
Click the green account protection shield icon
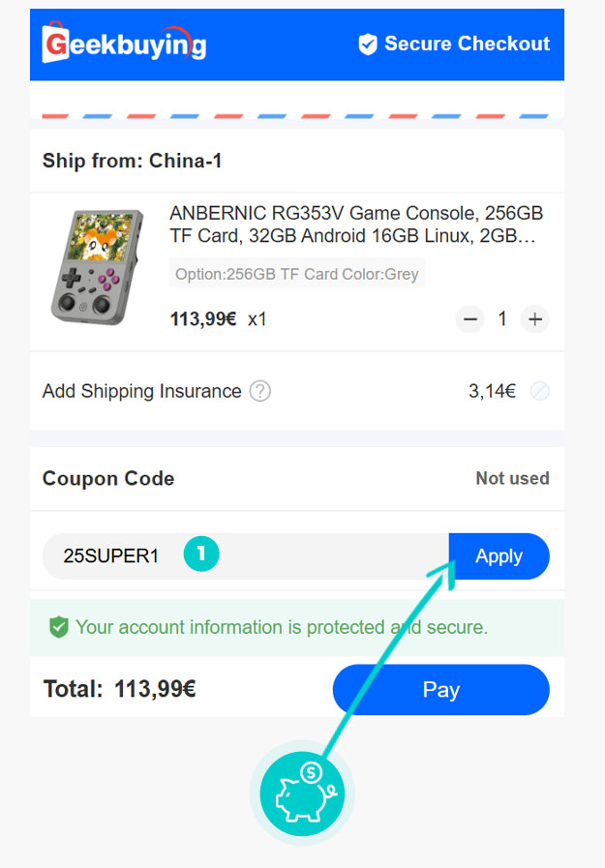pos(59,627)
